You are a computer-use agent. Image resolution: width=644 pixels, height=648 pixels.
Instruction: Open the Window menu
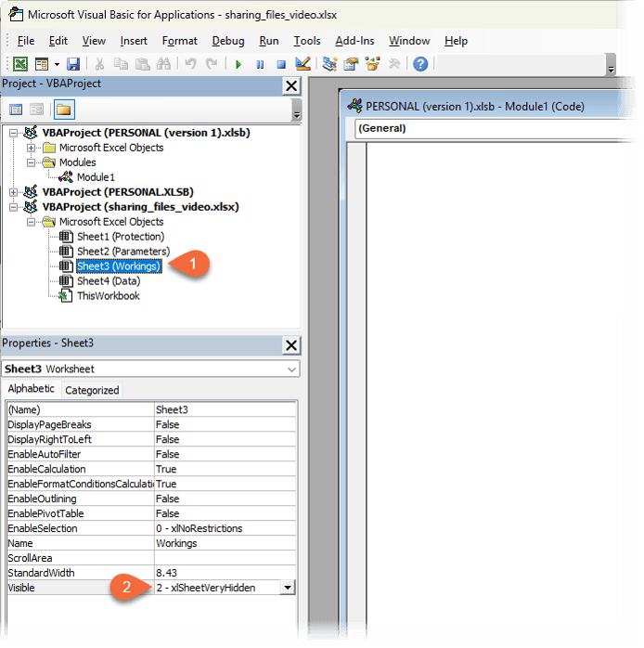point(409,41)
